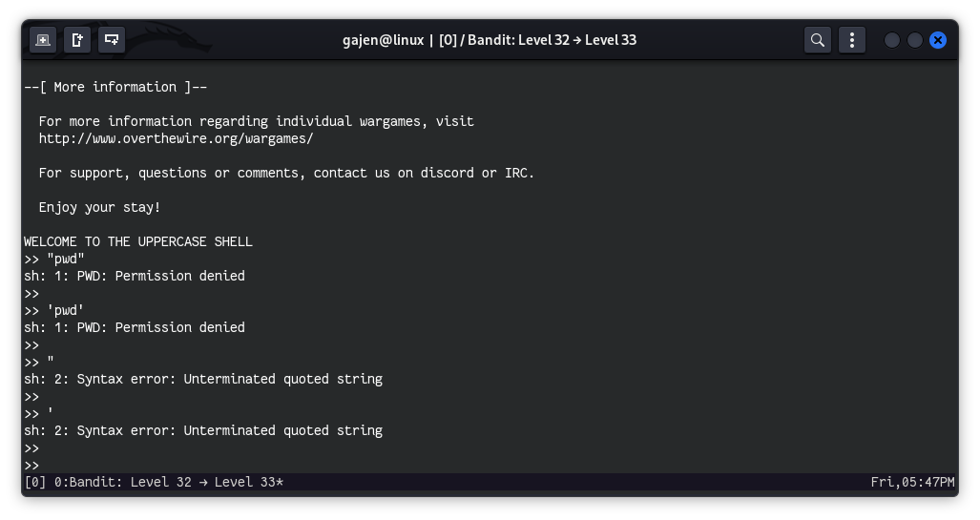Close the terminal with blue X
980x520 pixels.
[938, 40]
